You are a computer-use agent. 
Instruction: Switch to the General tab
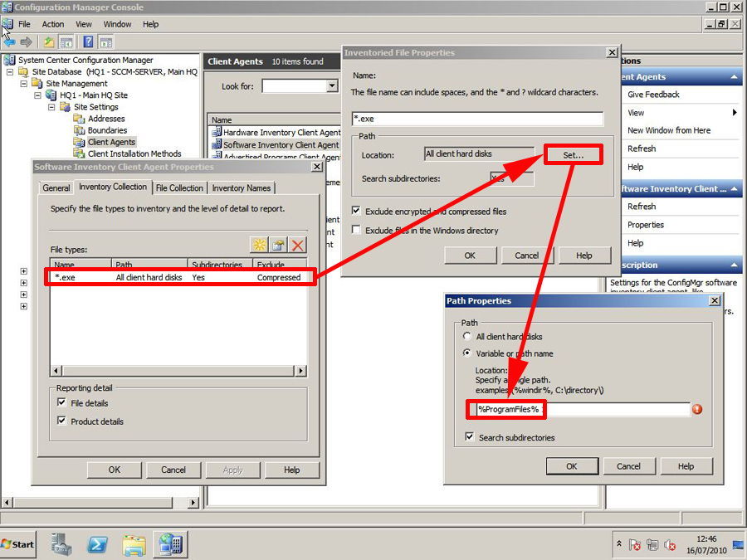pos(56,188)
